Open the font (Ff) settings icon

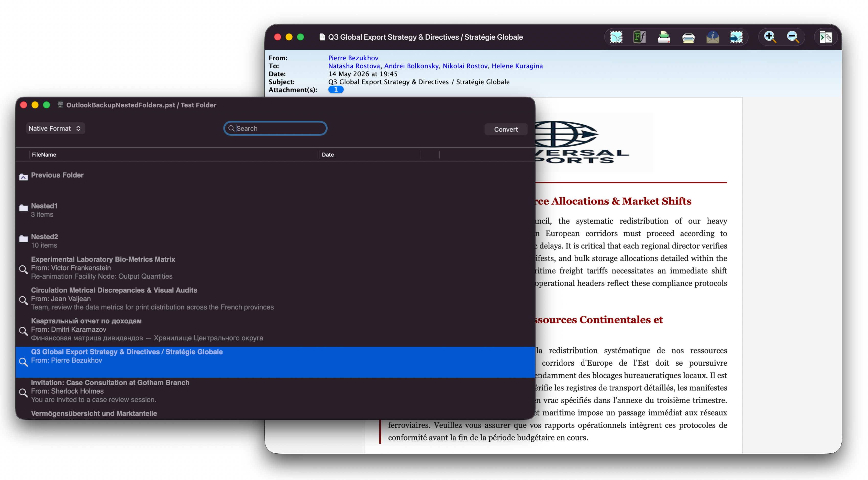click(640, 37)
